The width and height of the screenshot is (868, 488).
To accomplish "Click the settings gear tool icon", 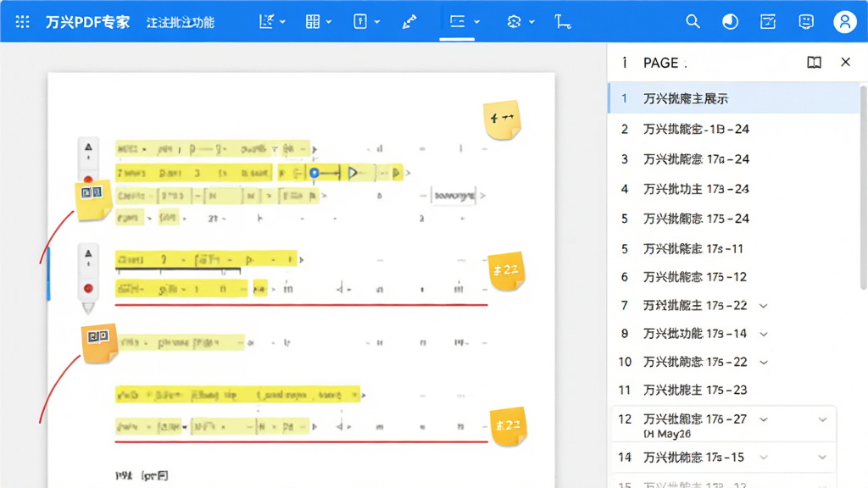I will [x=514, y=21].
